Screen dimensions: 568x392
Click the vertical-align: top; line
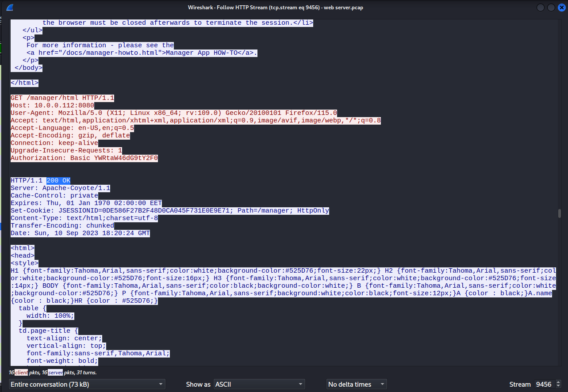coord(66,346)
